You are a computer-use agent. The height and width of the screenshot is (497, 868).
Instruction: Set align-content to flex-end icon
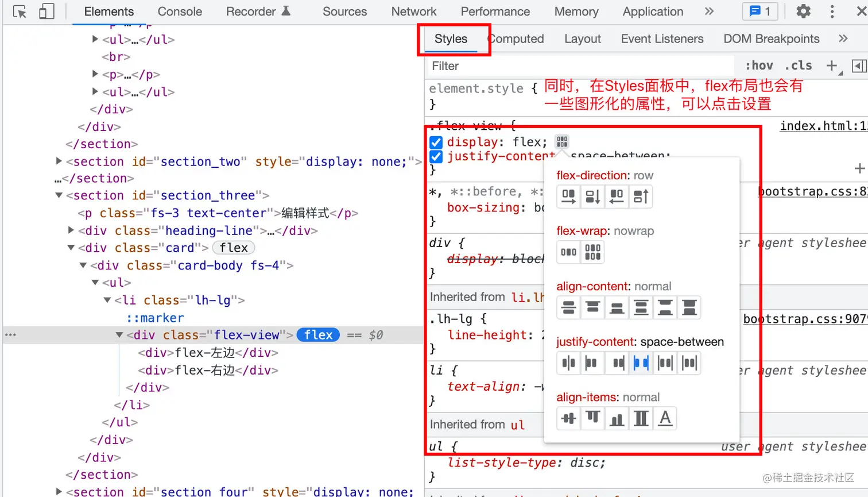[617, 307]
